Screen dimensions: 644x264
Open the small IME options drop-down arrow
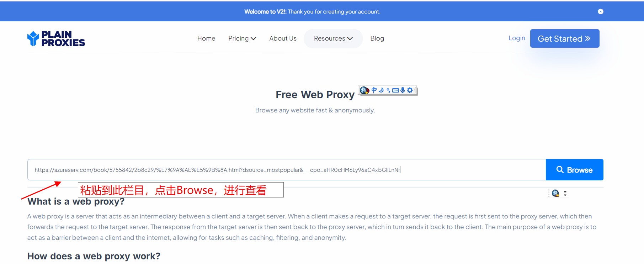tap(565, 193)
